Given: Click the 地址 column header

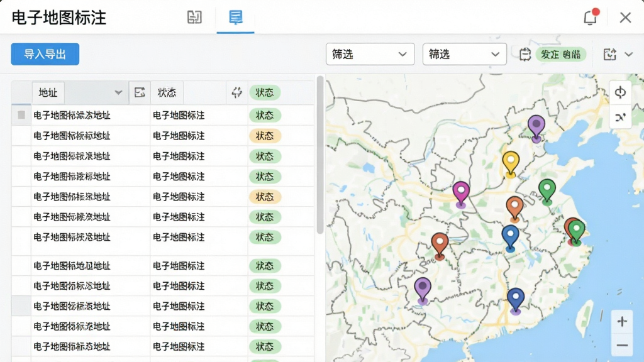Looking at the screenshot, I should pos(48,93).
